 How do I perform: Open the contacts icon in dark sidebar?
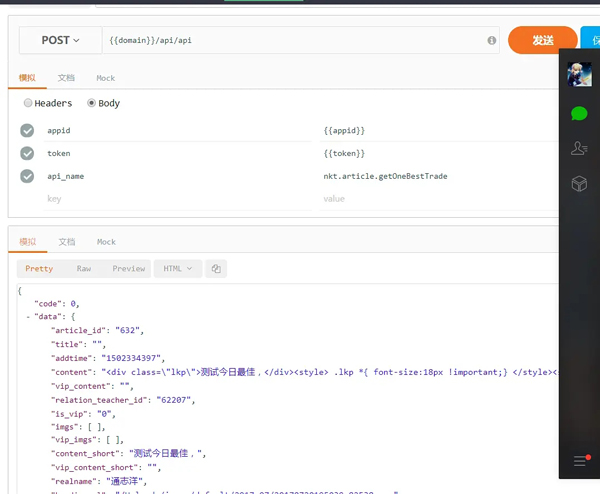click(579, 148)
